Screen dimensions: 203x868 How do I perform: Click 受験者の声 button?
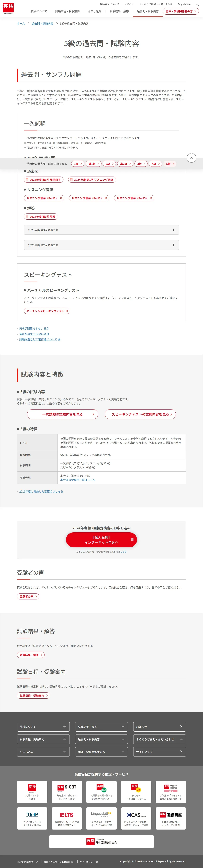(28, 596)
